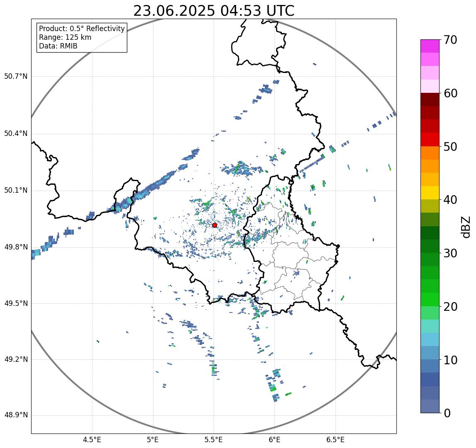Click the dark maroon colorbar swatch below 60
Image resolution: width=476 pixels, height=448 pixels.
(430, 99)
